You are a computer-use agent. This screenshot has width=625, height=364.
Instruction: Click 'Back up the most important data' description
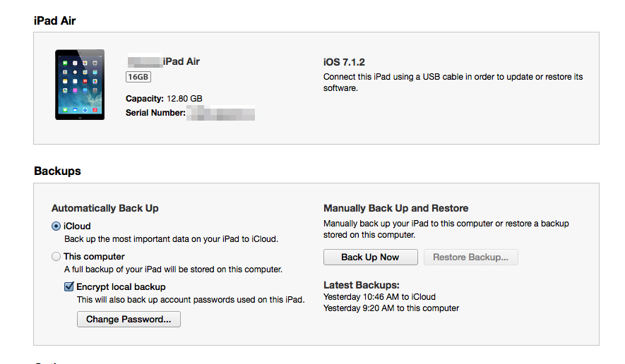pos(172,239)
